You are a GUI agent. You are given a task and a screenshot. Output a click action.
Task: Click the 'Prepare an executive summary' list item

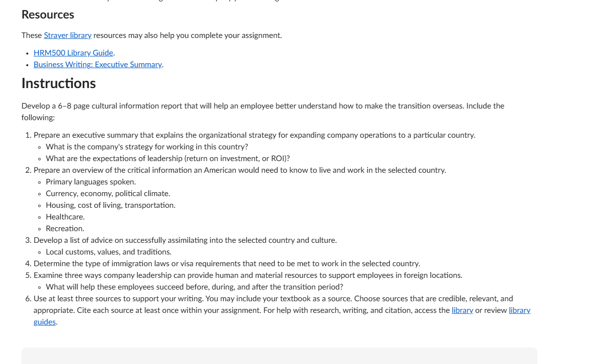click(x=254, y=135)
